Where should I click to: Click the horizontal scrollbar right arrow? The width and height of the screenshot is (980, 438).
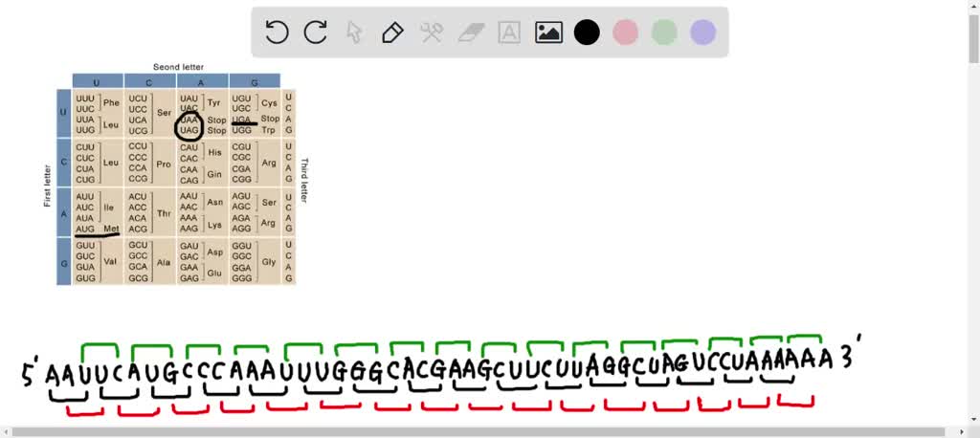[x=964, y=431]
